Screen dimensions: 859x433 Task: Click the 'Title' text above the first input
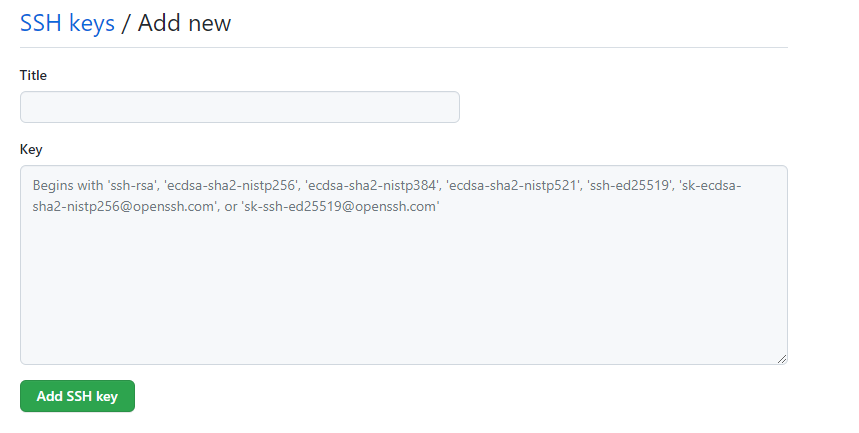pyautogui.click(x=33, y=75)
